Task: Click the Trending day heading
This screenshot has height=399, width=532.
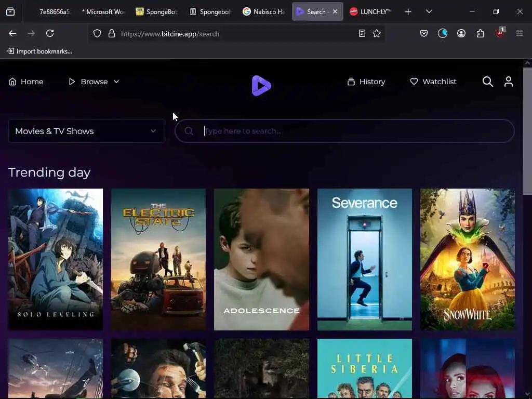Action: tap(49, 172)
